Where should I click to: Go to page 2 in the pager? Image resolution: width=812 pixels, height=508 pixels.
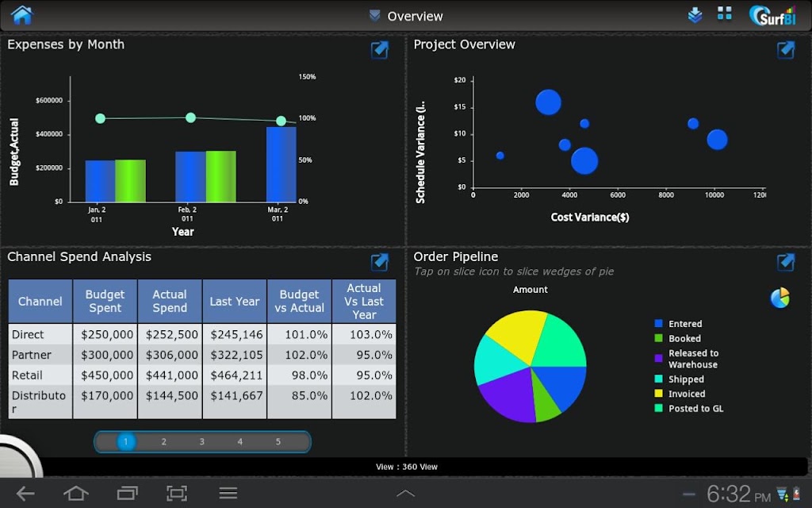pos(163,441)
